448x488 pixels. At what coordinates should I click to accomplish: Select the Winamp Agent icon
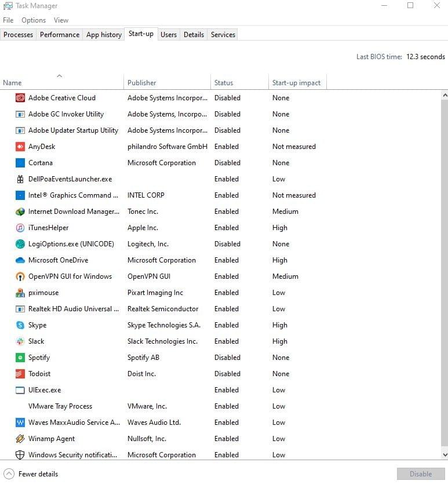(x=20, y=439)
